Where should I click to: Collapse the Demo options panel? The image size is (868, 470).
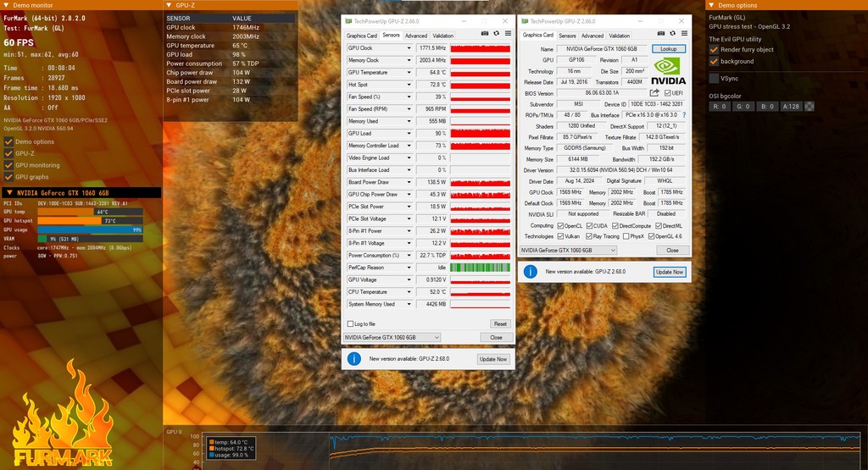pyautogui.click(x=711, y=5)
